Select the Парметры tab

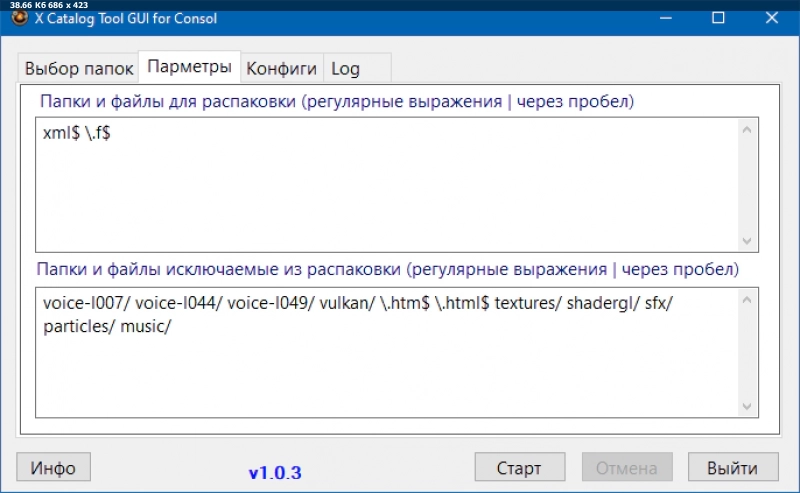tap(190, 67)
